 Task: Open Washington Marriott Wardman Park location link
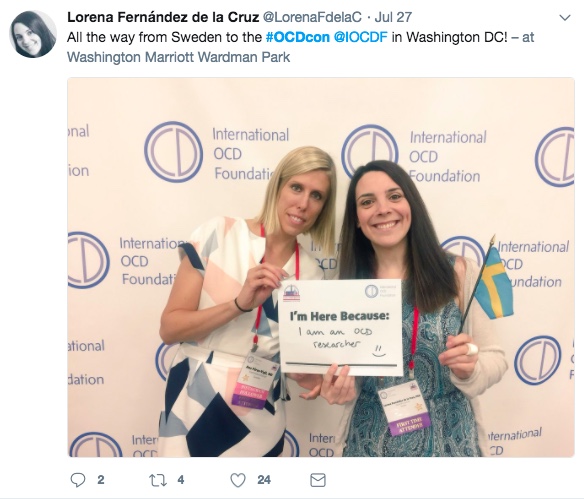tap(178, 57)
